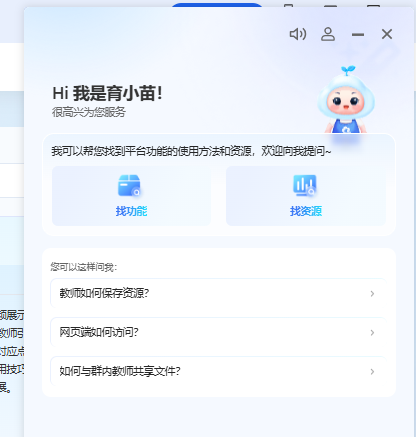This screenshot has height=437, width=416.
Task: Open the 找功能 option label
Action: pyautogui.click(x=131, y=211)
